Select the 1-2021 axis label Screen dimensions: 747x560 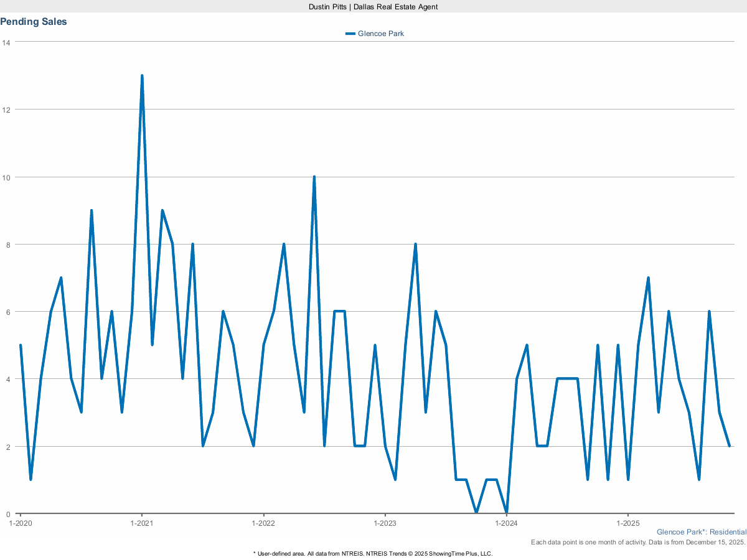click(x=143, y=523)
